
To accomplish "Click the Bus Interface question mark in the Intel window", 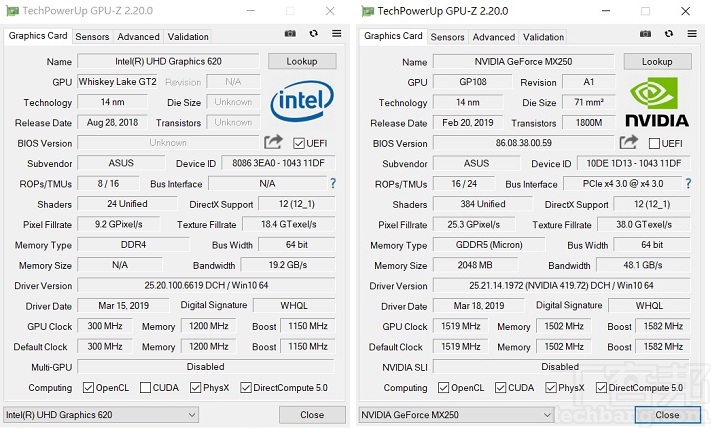I will pos(333,183).
